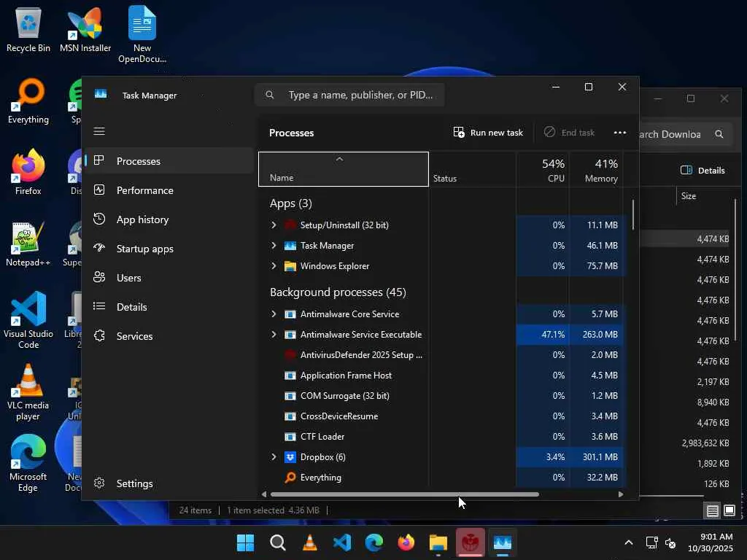Open the Recycle Bin desktop icon

tap(28, 29)
